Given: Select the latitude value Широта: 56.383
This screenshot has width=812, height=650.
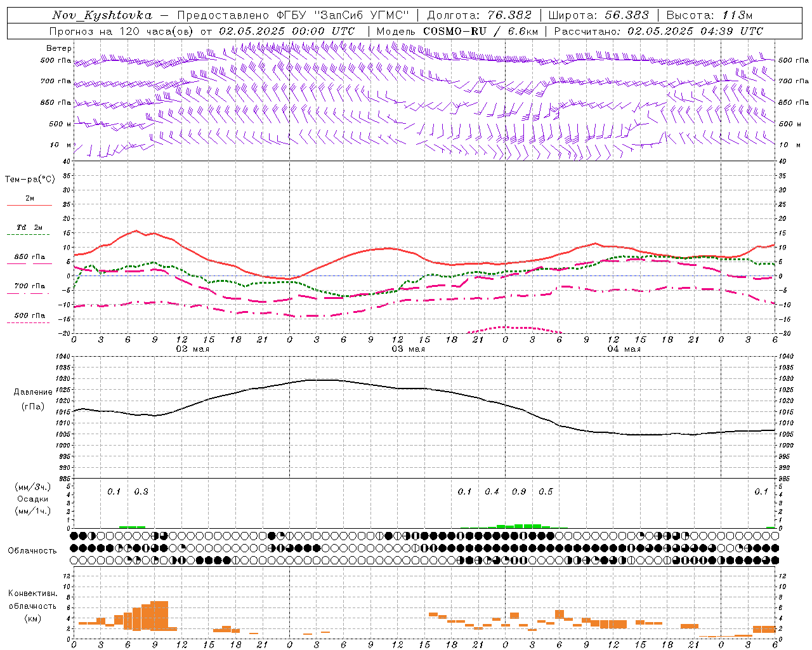Looking at the screenshot, I should click(x=598, y=15).
